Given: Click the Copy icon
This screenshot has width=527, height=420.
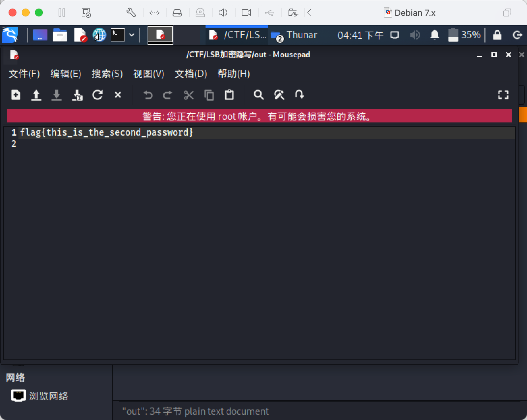Looking at the screenshot, I should coord(209,95).
